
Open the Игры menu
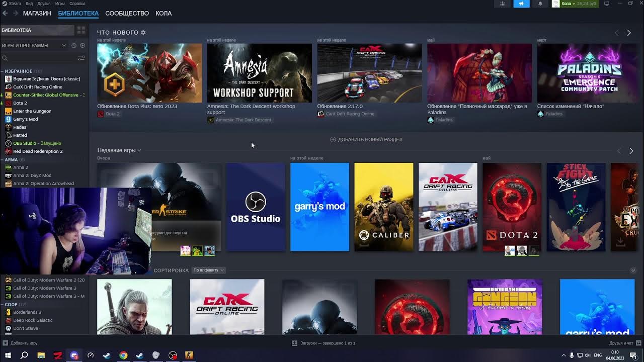point(60,4)
